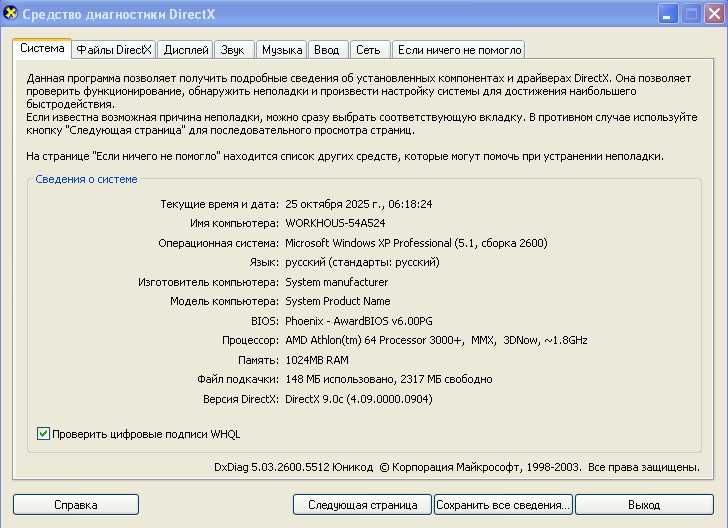Click memory value 1024MB RAM

[317, 360]
